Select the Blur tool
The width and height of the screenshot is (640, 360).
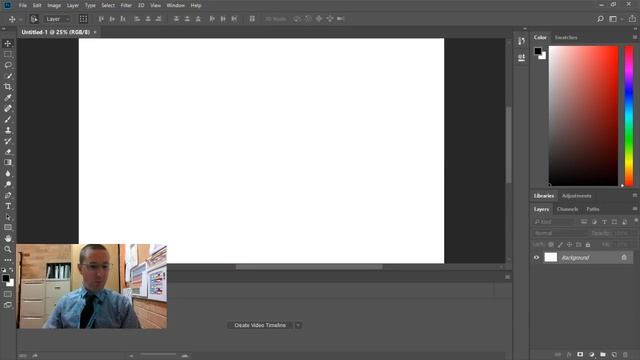[8, 173]
